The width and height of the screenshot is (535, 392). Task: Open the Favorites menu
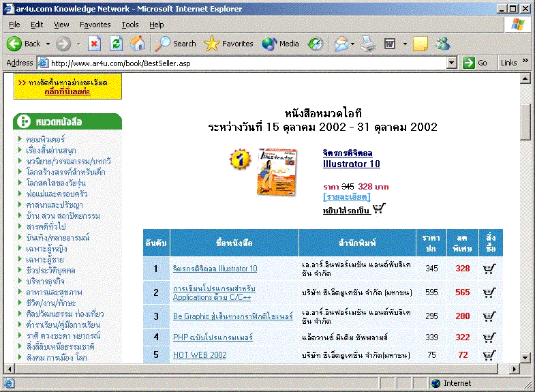(x=95, y=25)
